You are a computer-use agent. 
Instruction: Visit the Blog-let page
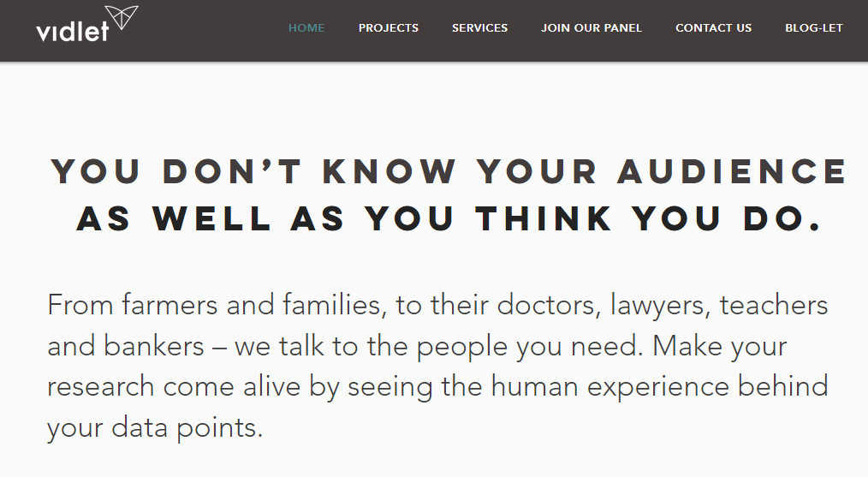pos(814,27)
